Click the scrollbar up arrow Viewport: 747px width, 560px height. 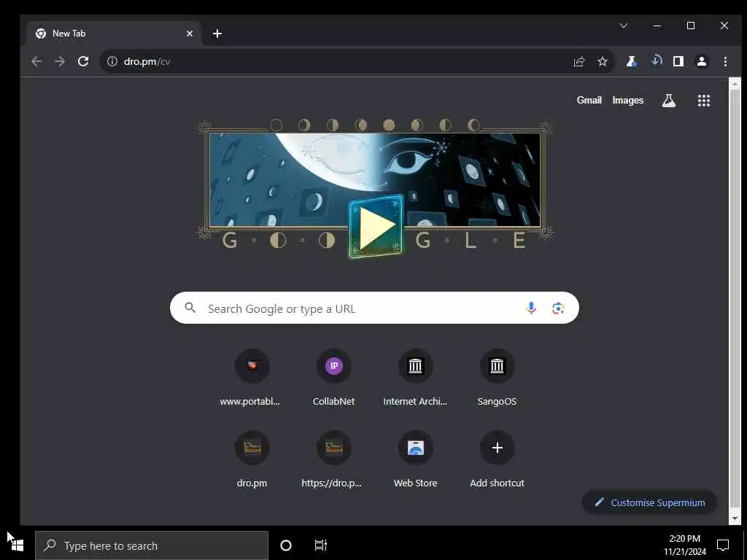point(735,85)
